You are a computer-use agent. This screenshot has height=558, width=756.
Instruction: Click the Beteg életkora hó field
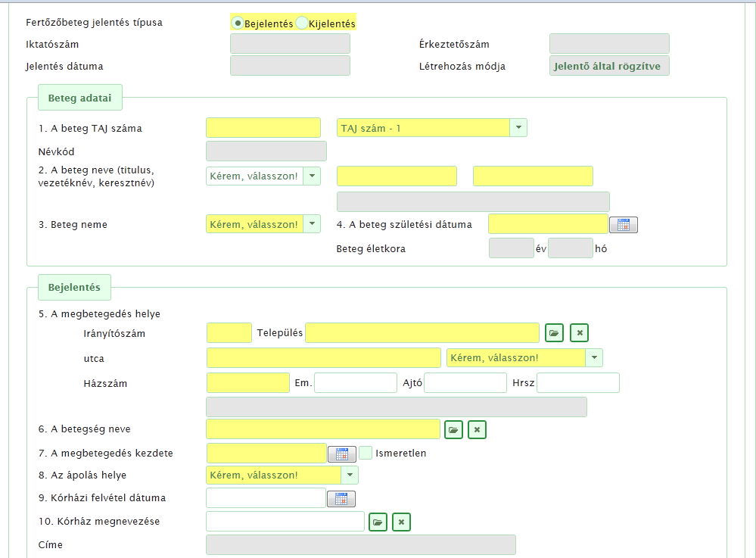point(571,248)
